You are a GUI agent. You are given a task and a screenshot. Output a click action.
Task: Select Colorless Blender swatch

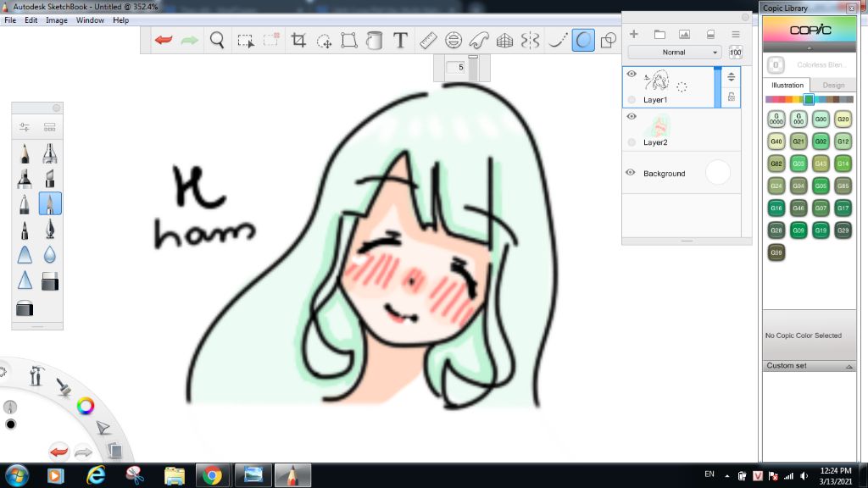coord(776,64)
